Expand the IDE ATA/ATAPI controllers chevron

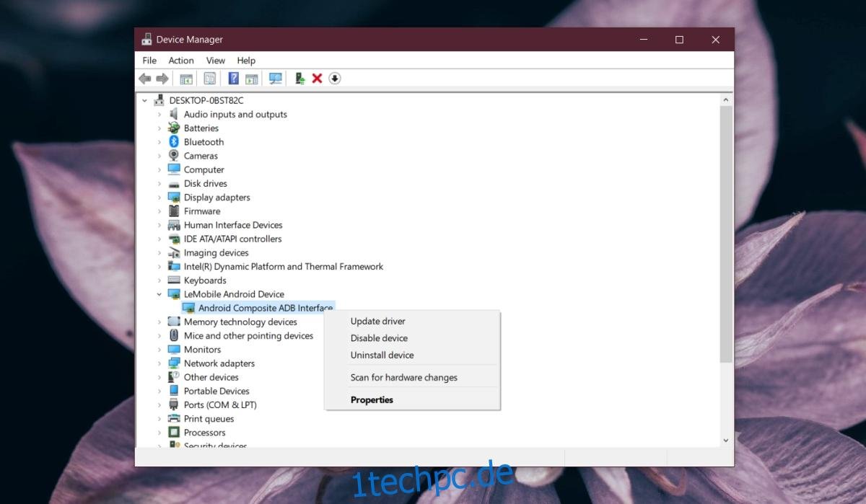(x=159, y=239)
